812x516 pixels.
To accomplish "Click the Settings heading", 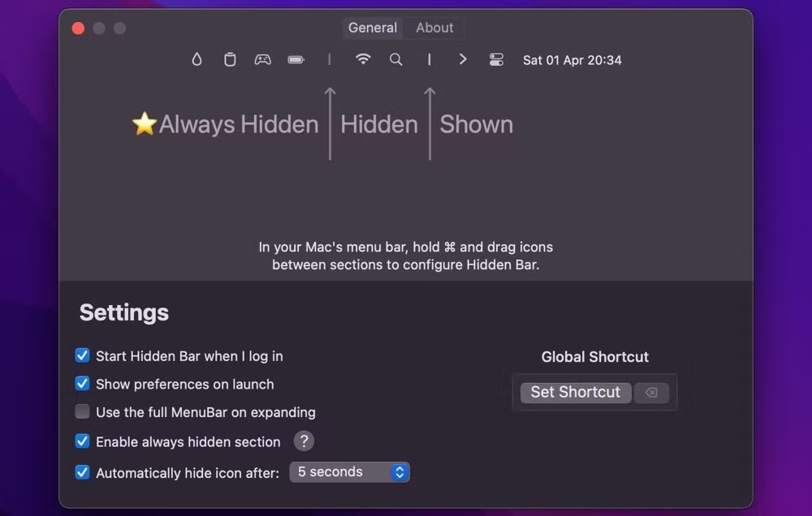I will coord(124,312).
